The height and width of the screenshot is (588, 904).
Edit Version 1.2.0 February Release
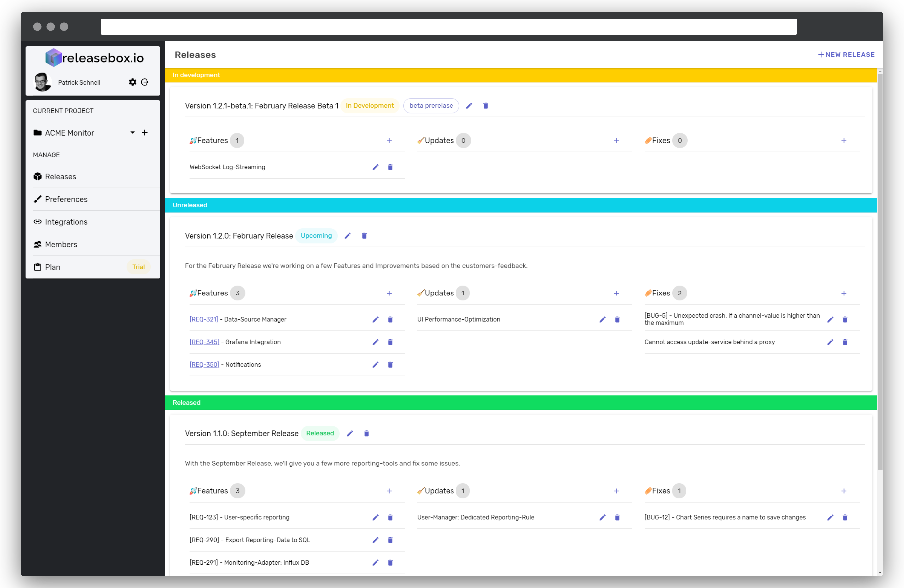(348, 236)
